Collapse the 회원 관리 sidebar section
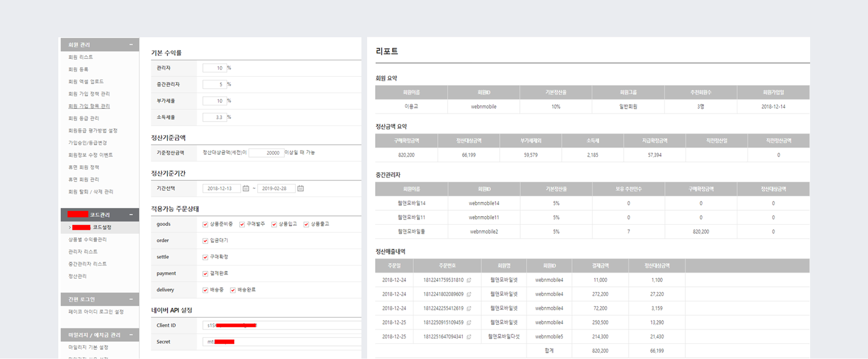This screenshot has width=868, height=359. (131, 45)
